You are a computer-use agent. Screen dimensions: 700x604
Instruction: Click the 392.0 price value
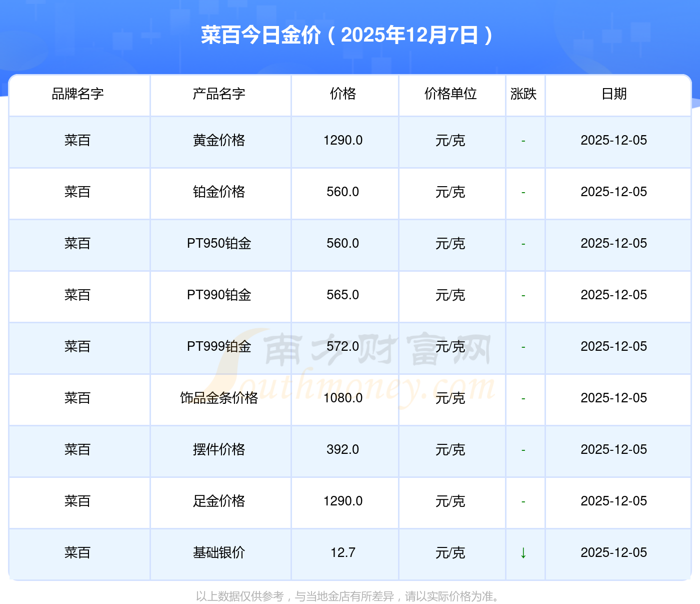pyautogui.click(x=343, y=449)
